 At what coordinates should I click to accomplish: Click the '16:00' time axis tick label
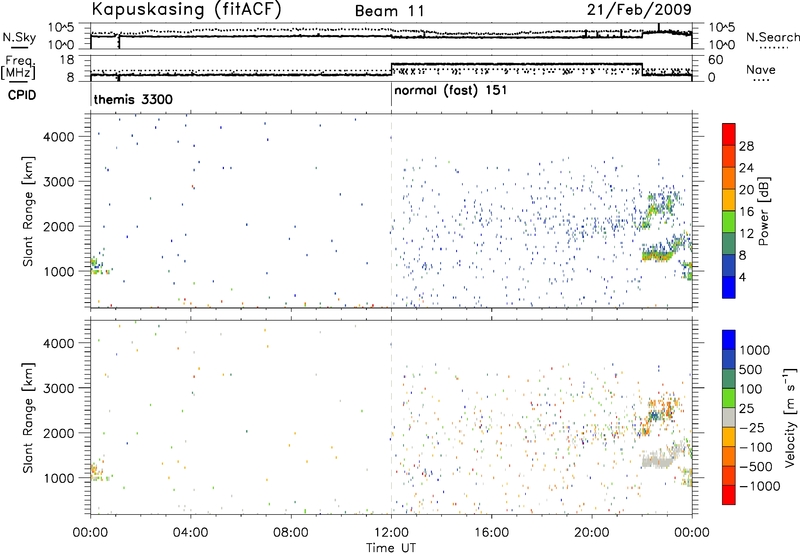(491, 533)
